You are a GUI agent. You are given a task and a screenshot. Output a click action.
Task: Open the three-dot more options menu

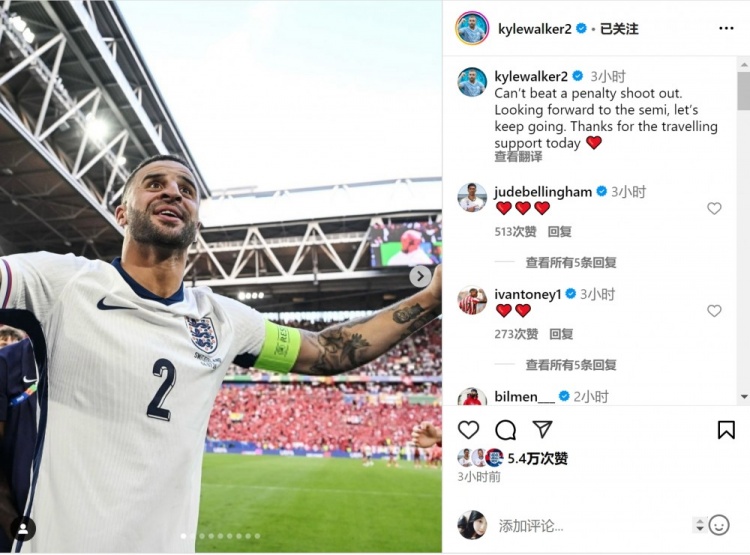(x=726, y=29)
